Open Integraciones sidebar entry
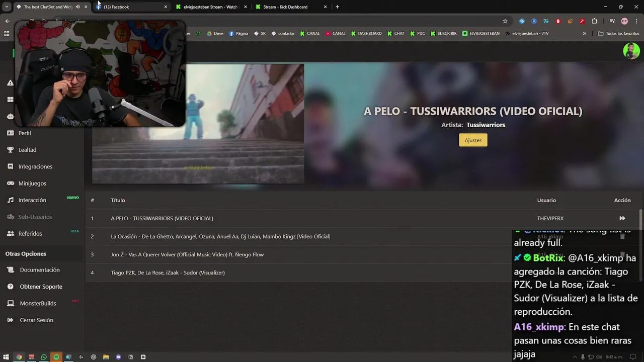Image resolution: width=644 pixels, height=362 pixels. click(x=35, y=166)
